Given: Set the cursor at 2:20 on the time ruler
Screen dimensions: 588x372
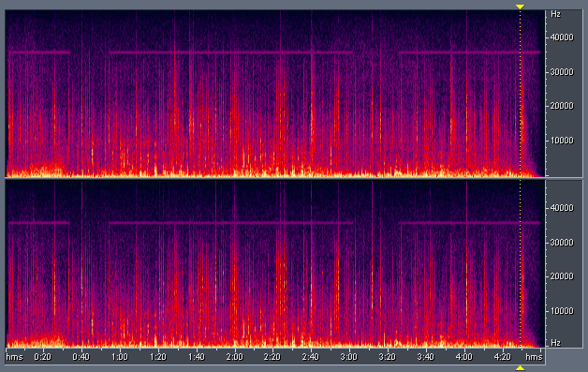Looking at the screenshot, I should pyautogui.click(x=272, y=357).
